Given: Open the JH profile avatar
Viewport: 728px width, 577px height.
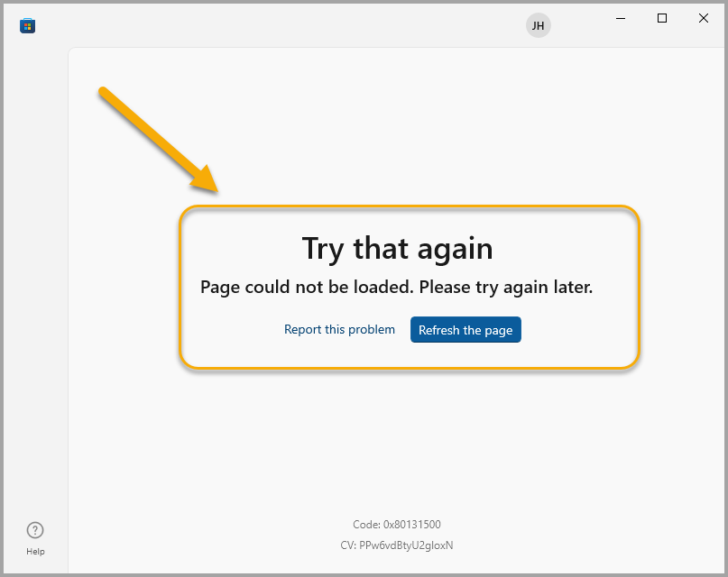Looking at the screenshot, I should [538, 26].
